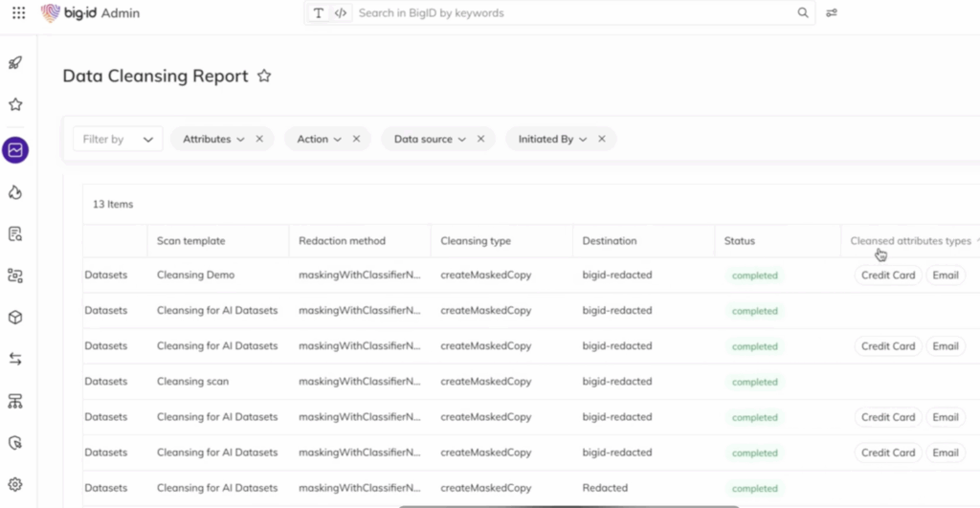
Task: Select the highlighted reports chart sidebar icon
Action: (x=15, y=149)
